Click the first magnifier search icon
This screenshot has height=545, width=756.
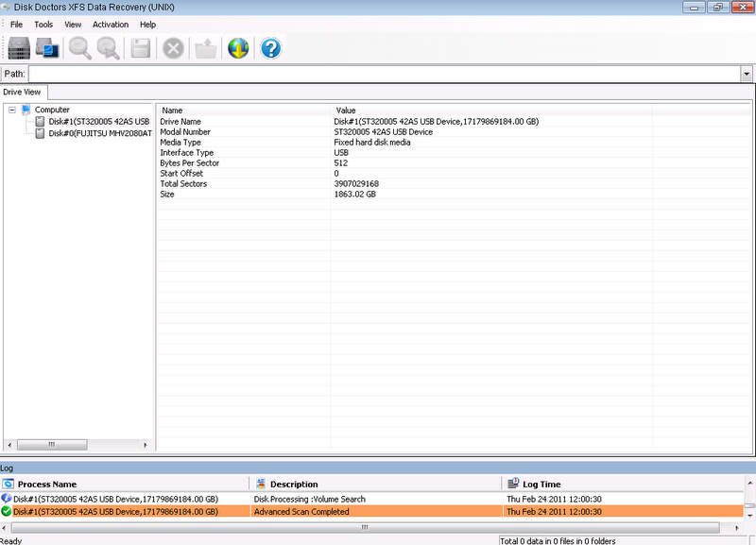click(x=79, y=48)
